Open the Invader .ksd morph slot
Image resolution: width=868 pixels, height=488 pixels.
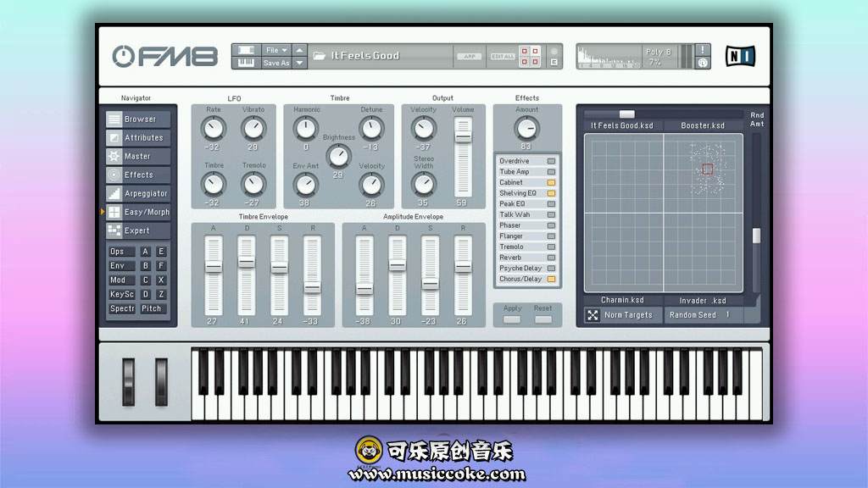(703, 300)
